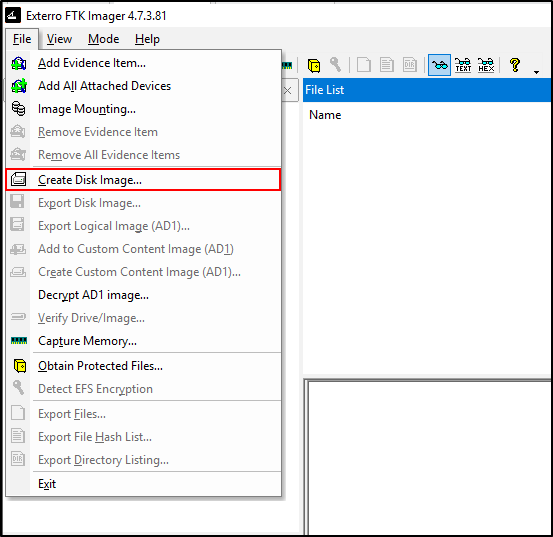Click the Obtain Protected Files yellow icon in menu

(20, 366)
